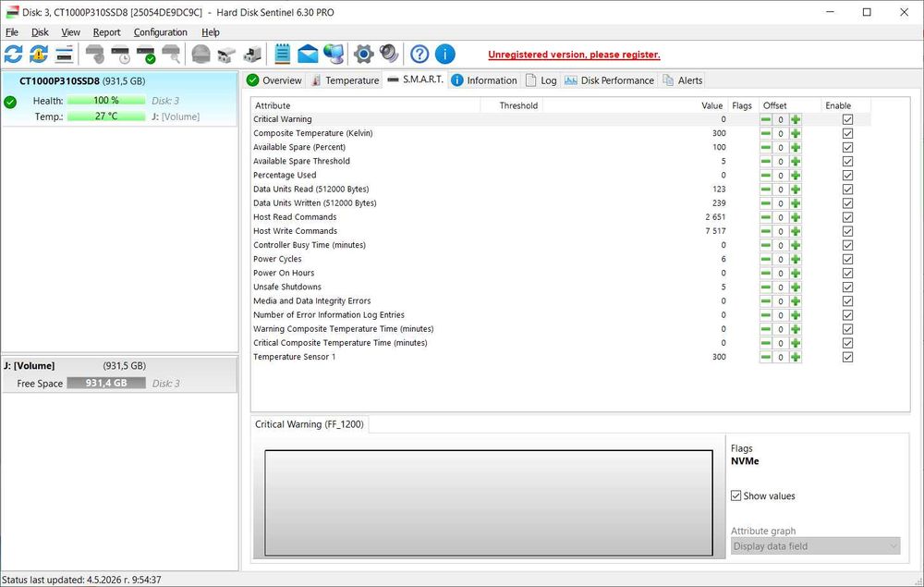Click the speaker sound toolbar icon
924x587 pixels.
pos(389,54)
